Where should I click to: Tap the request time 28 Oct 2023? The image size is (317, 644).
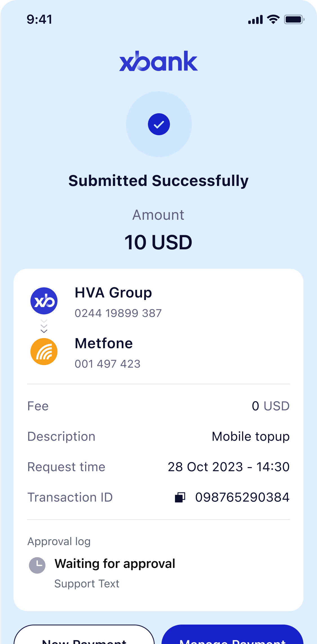[229, 467]
